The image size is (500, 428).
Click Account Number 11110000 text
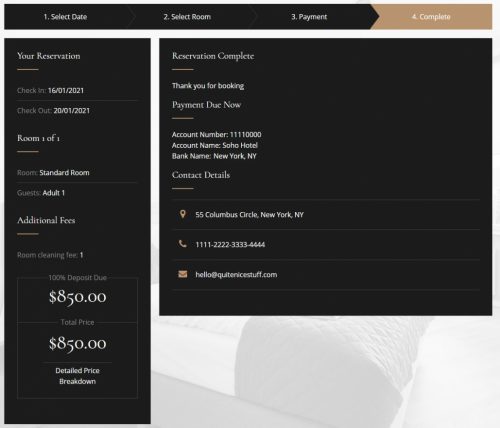pyautogui.click(x=217, y=134)
